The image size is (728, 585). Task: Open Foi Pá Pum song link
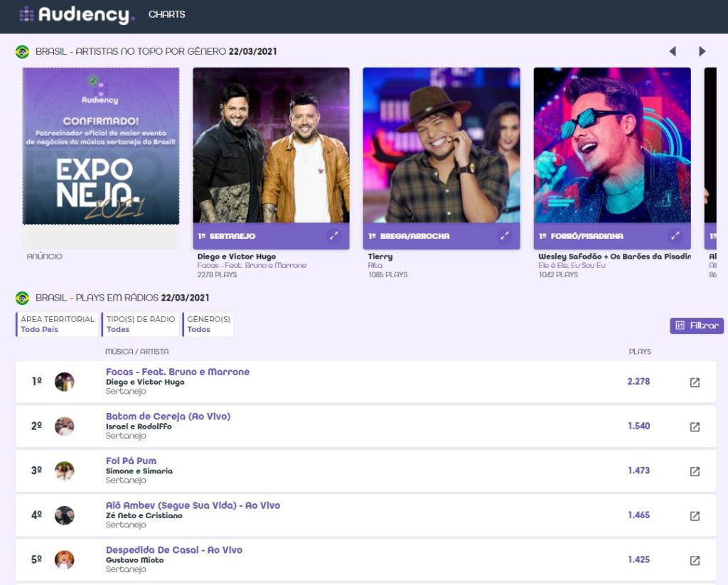coord(131,461)
